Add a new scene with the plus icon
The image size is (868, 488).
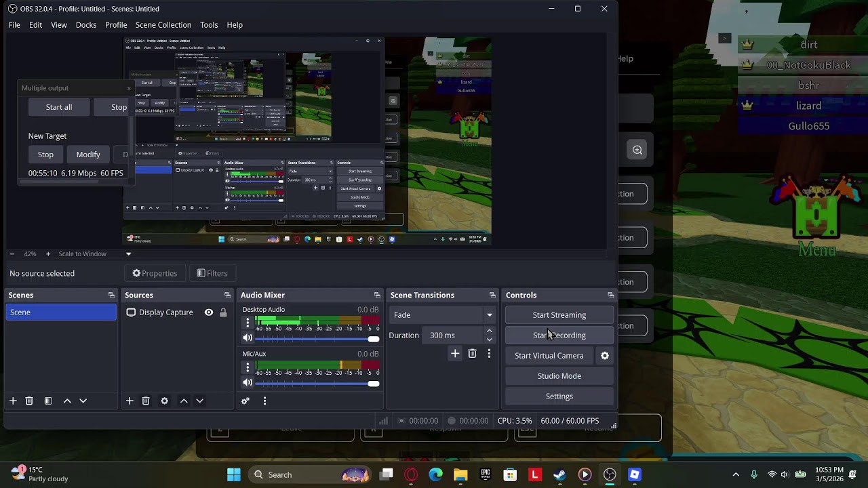coord(13,401)
